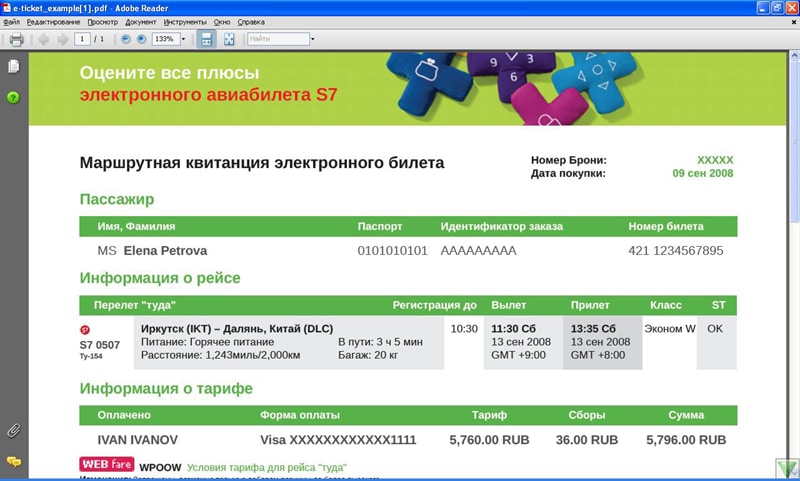Click Условия тарифа для рейса "туда" link

pos(266,467)
